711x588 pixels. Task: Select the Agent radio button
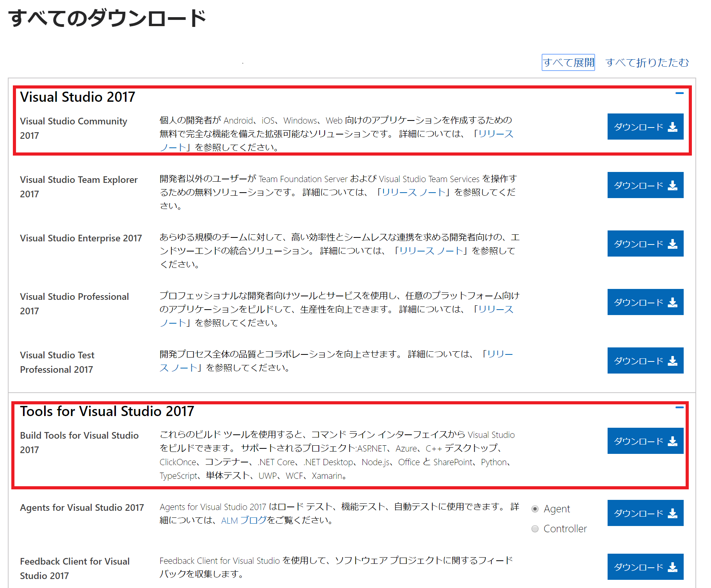pos(535,509)
